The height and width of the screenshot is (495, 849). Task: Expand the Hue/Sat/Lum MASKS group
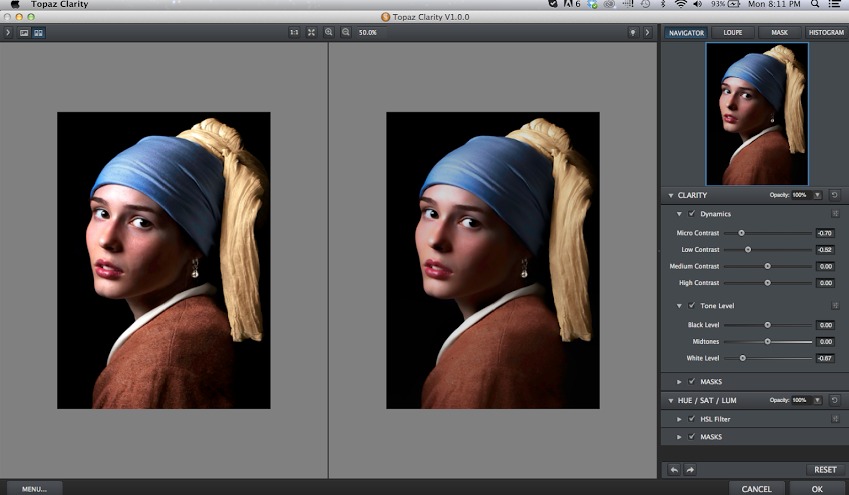(679, 437)
